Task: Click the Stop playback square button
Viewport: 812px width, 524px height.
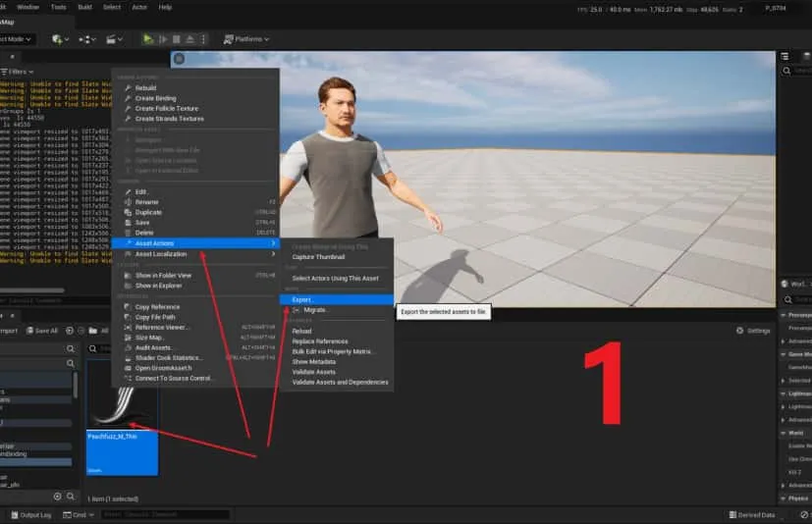Action: [177, 39]
